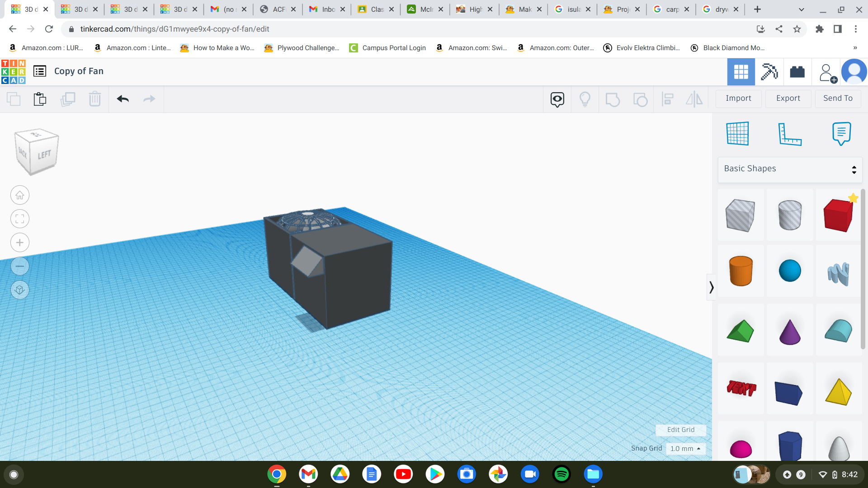Screen dimensions: 868x488
Task: Click the Fit all in view button
Action: [x=20, y=219]
